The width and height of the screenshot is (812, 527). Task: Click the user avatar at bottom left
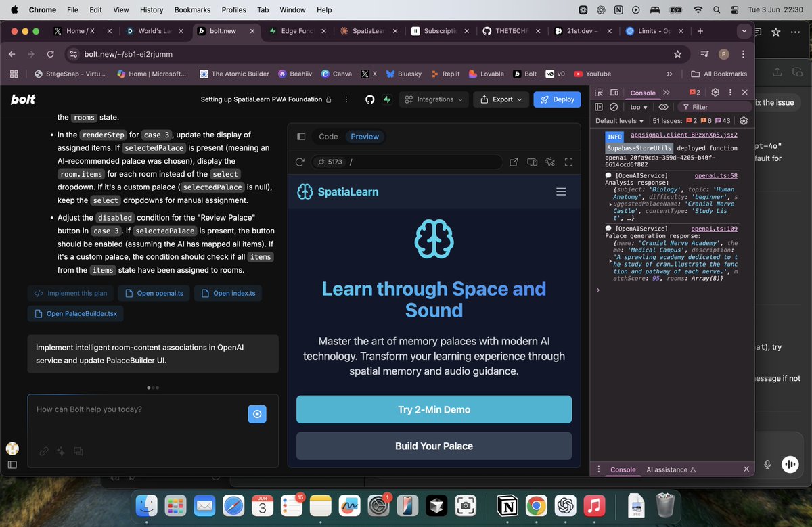tap(12, 449)
